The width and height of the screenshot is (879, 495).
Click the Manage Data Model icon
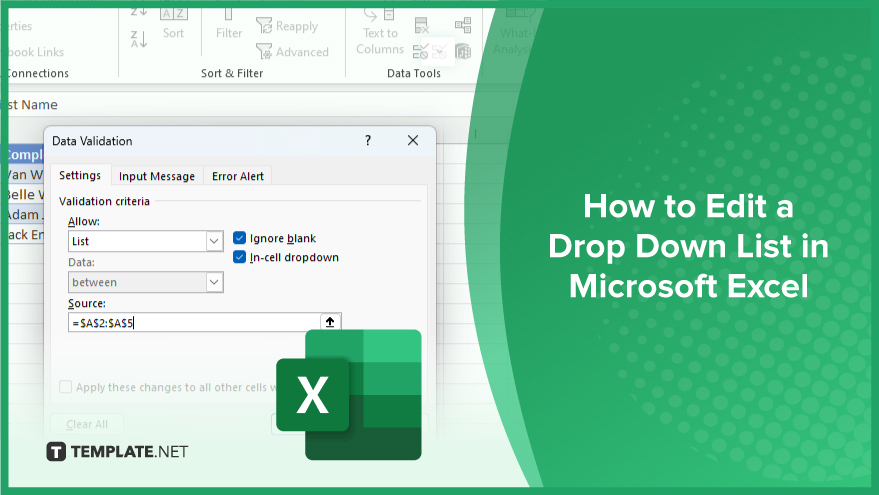(463, 52)
